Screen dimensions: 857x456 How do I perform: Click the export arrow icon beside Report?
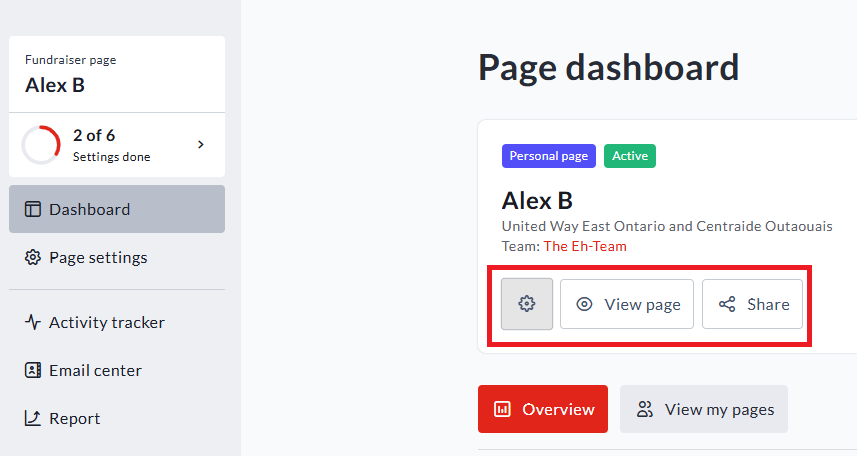coord(33,418)
